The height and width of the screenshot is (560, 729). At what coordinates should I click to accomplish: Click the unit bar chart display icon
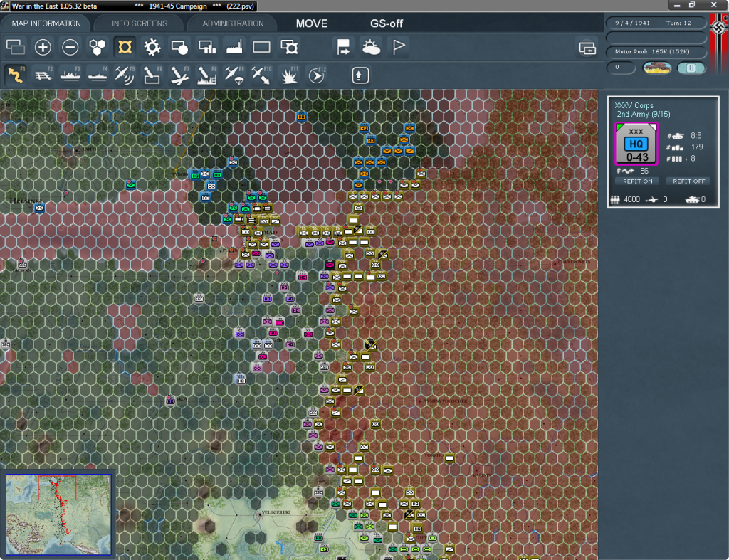coord(207,47)
